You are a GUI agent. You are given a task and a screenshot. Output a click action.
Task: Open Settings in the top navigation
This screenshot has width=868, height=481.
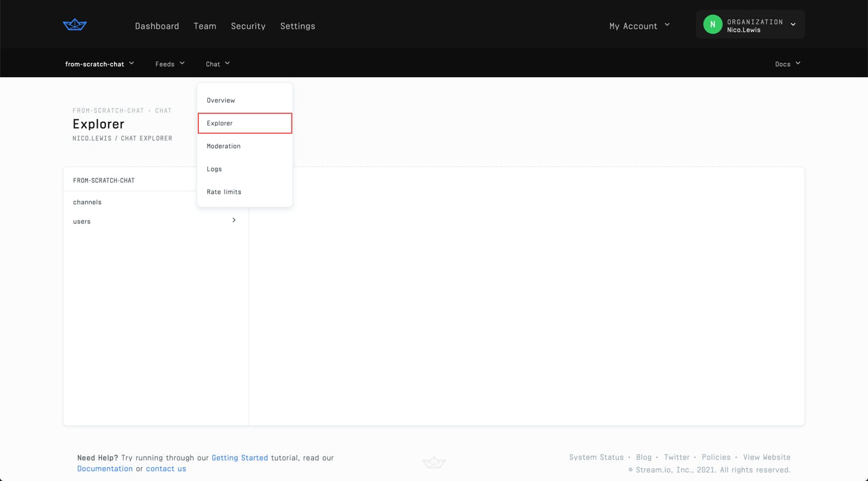(298, 26)
